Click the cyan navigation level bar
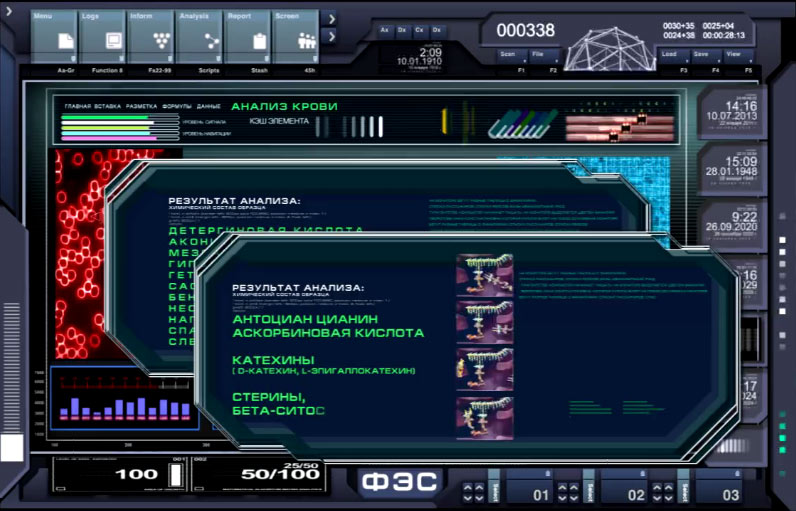 click(x=119, y=133)
